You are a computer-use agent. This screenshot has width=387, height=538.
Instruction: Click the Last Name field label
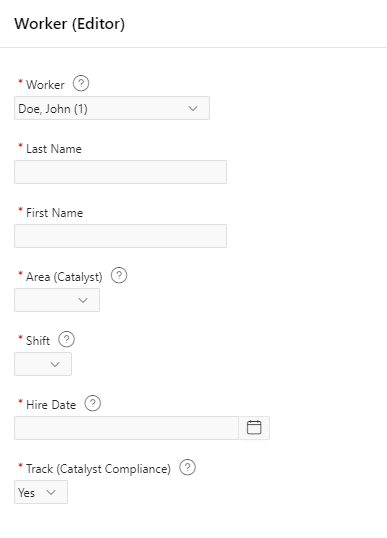[x=54, y=149]
